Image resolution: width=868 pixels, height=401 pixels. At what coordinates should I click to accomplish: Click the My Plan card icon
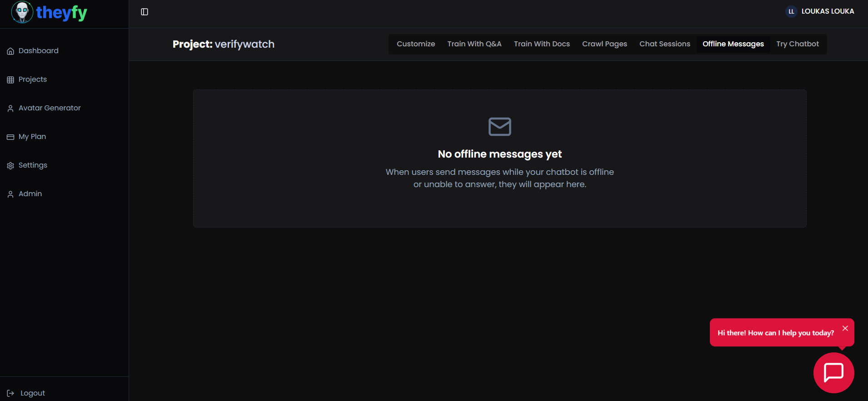(x=10, y=137)
